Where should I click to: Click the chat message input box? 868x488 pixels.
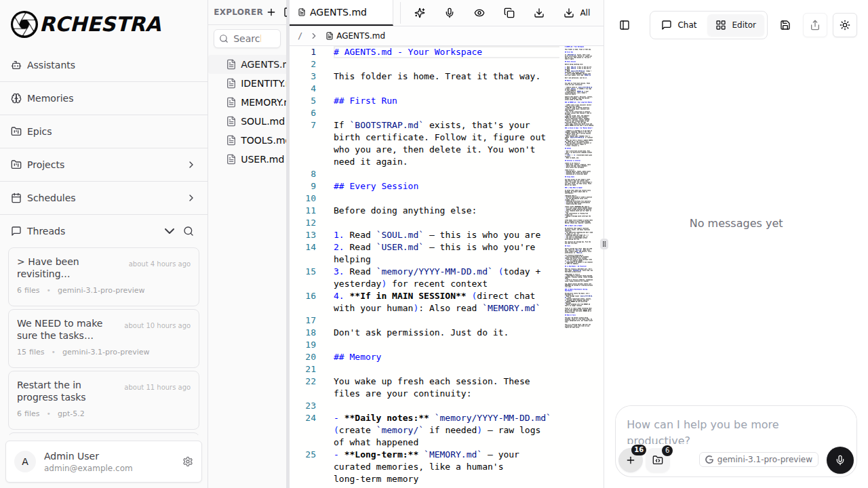(x=736, y=432)
